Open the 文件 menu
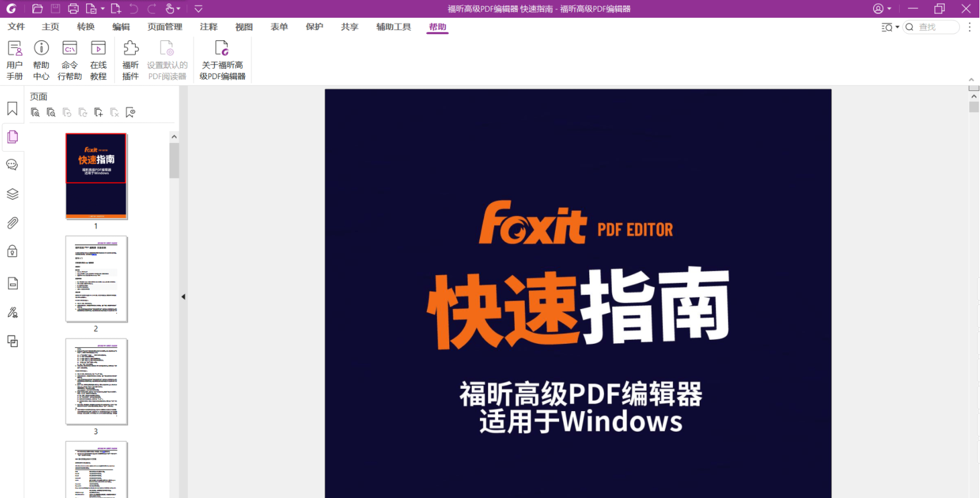The width and height of the screenshot is (980, 498). pos(16,27)
